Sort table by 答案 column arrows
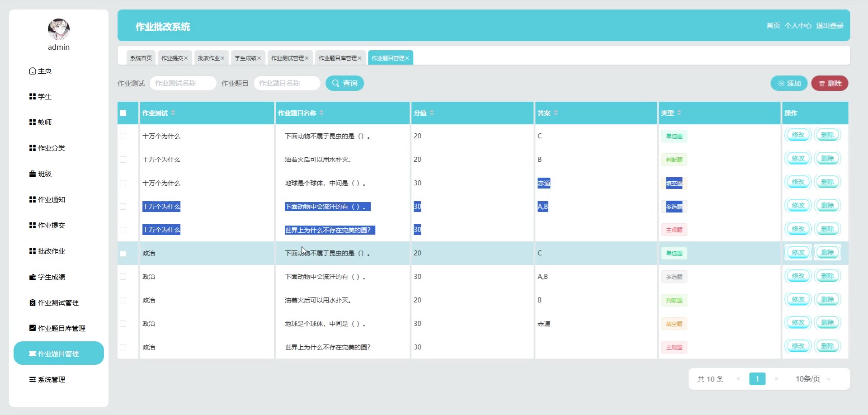The width and height of the screenshot is (868, 415). (x=556, y=113)
